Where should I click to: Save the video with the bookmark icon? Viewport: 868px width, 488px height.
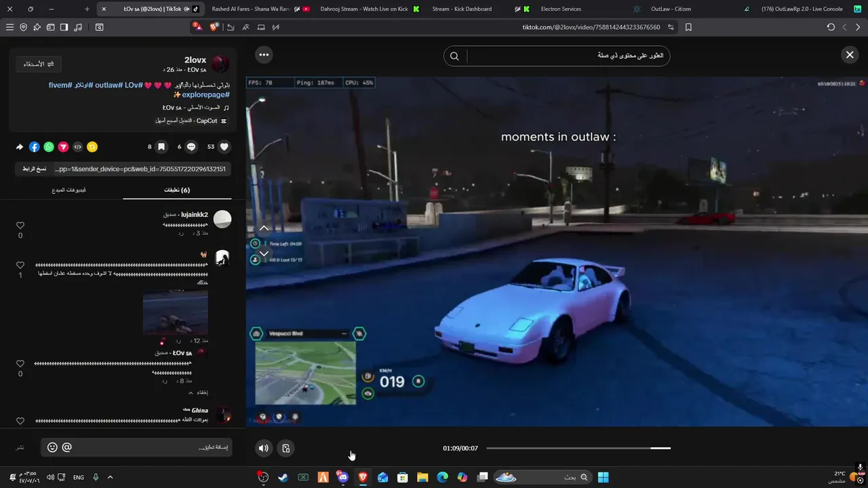(x=161, y=146)
